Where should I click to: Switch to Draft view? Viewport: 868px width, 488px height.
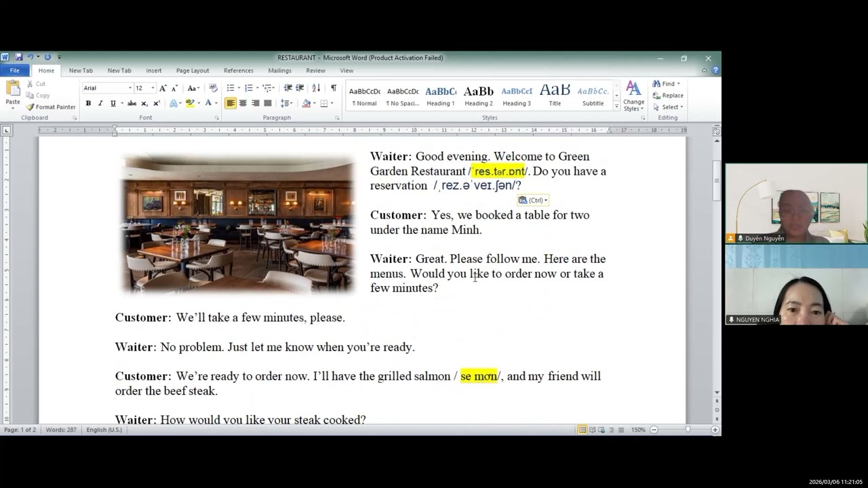pos(620,430)
